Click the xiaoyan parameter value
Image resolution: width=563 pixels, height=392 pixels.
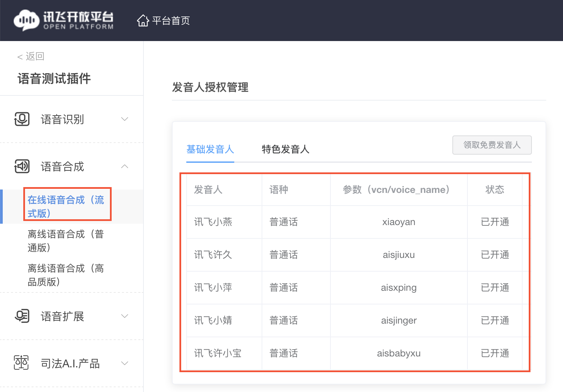pyautogui.click(x=399, y=222)
